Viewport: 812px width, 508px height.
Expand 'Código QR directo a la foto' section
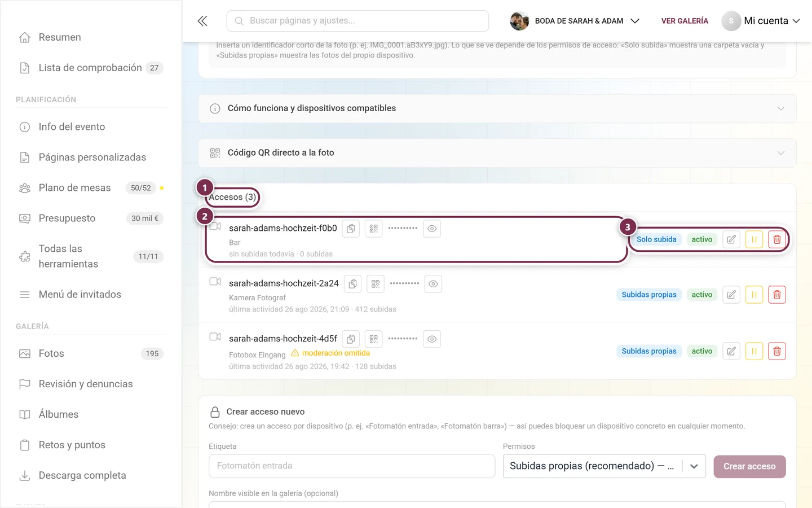[x=497, y=153]
